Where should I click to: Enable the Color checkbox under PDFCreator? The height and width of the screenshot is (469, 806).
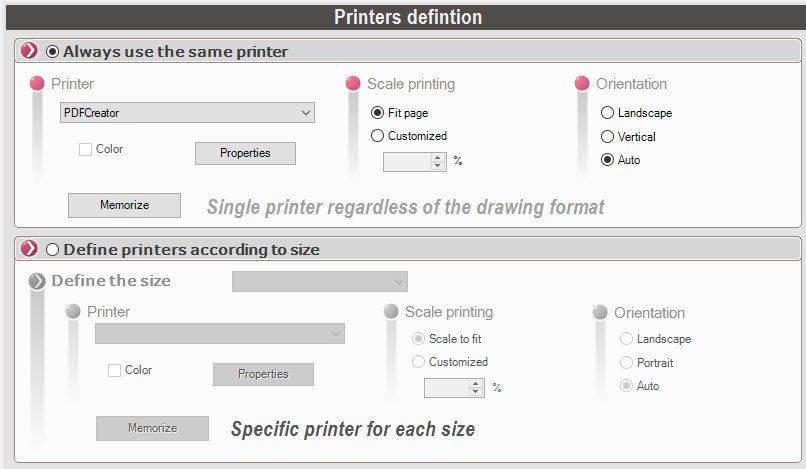(86, 150)
